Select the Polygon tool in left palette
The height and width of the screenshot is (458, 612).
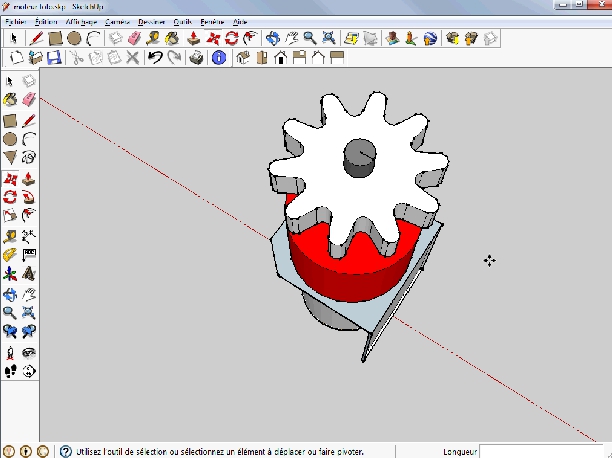pos(10,158)
